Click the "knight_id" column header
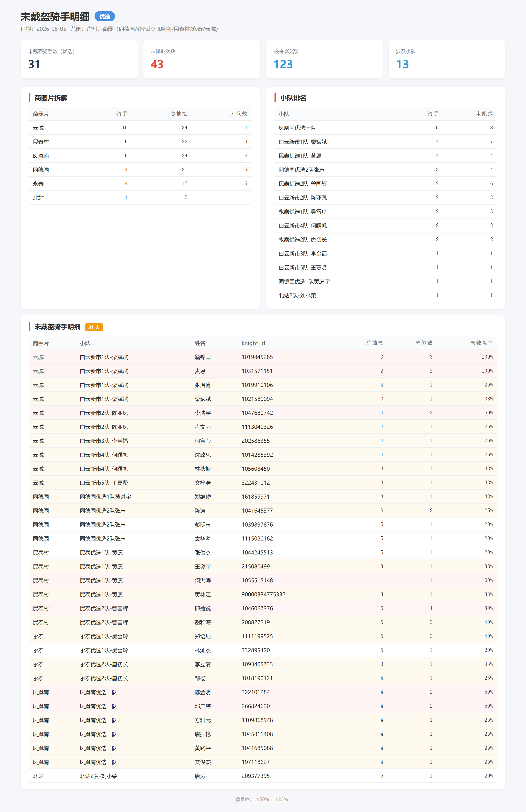526x812 pixels. tap(253, 343)
